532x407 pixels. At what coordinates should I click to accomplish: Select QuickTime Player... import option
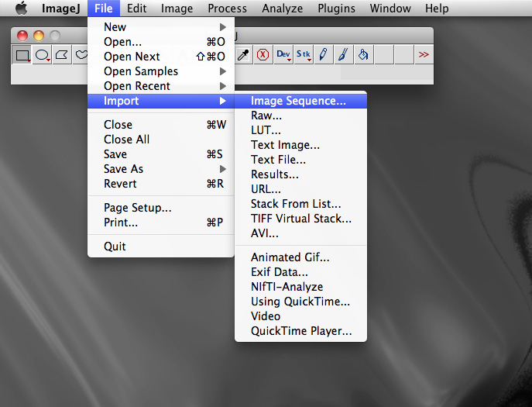(300, 331)
